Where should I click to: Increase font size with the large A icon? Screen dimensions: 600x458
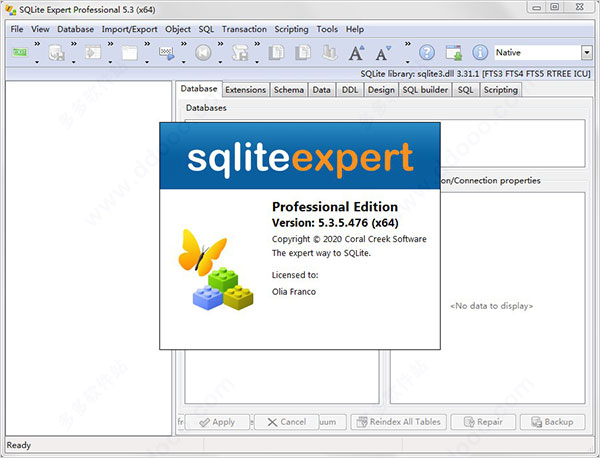(x=356, y=52)
